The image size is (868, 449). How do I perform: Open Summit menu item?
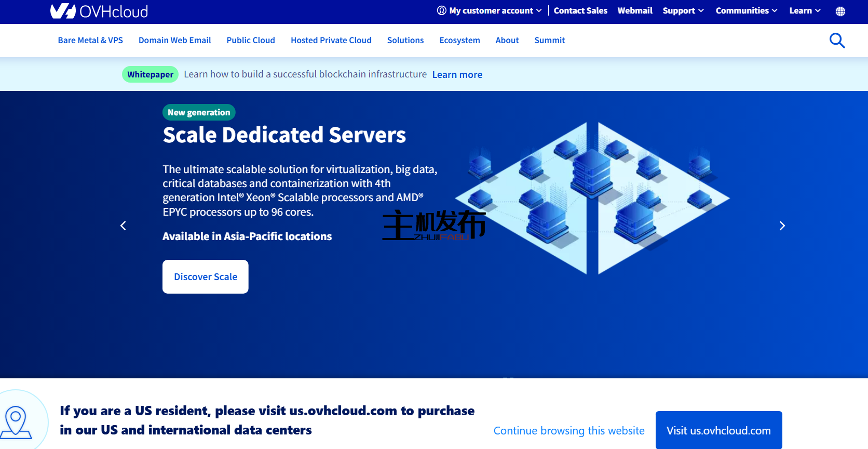pyautogui.click(x=550, y=40)
